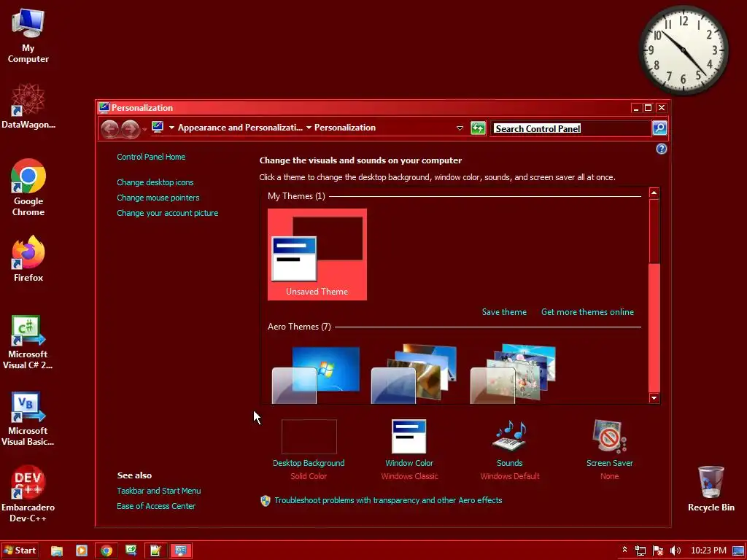Click the analog clock gadget
Viewport: 747px width, 560px height.
[683, 50]
